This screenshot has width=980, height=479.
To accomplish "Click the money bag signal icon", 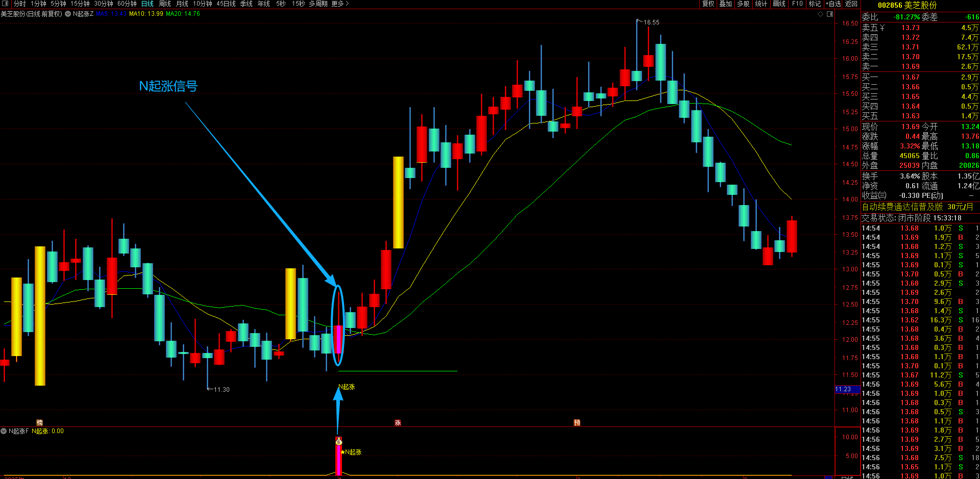I will 338,441.
